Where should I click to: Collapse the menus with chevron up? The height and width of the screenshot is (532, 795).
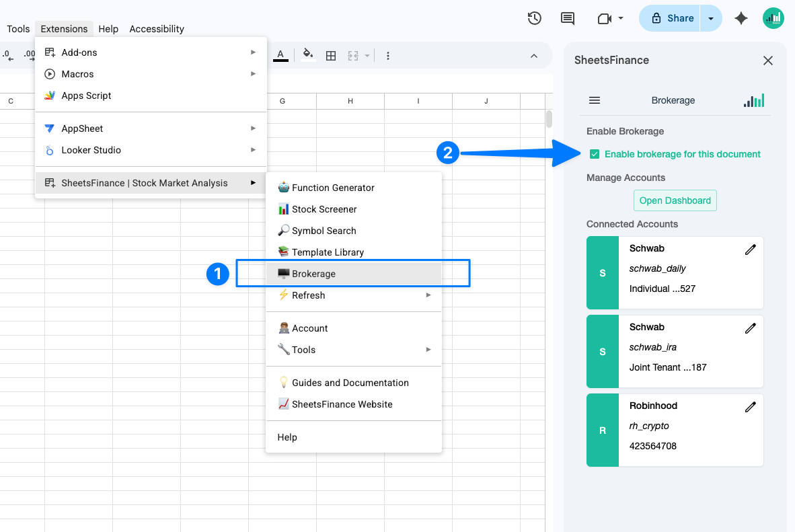coord(534,56)
